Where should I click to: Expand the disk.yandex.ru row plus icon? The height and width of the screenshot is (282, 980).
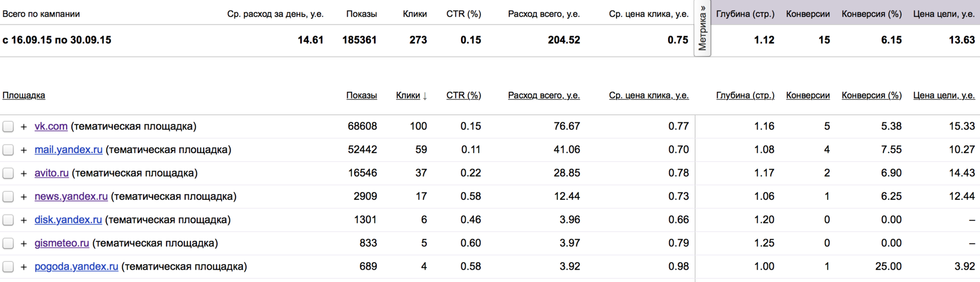tap(23, 220)
